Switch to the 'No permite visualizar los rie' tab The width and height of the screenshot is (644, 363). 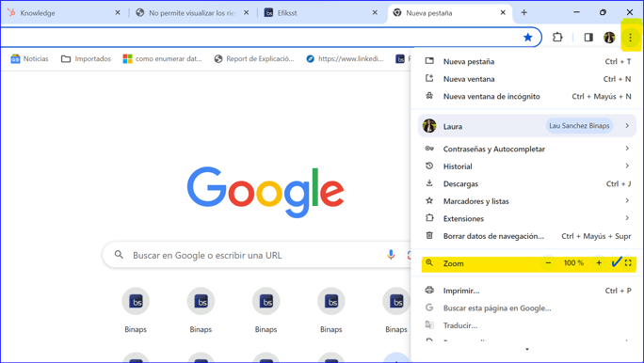191,13
